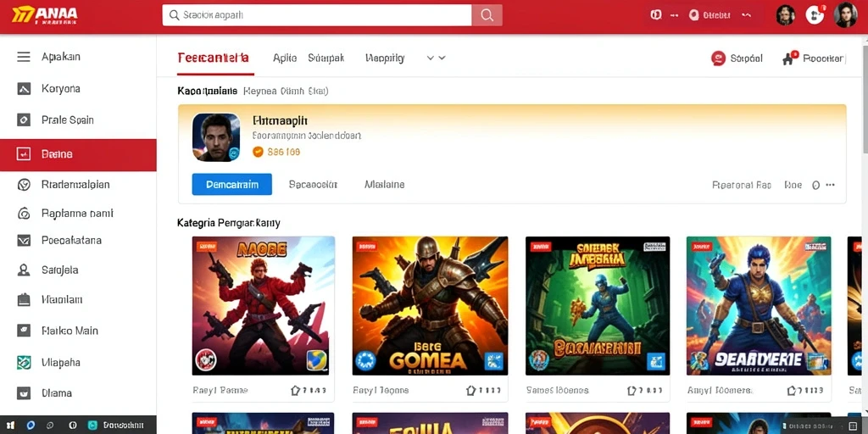Click the 'Sarjojela' sidebar text
The width and height of the screenshot is (868, 434).
click(60, 270)
